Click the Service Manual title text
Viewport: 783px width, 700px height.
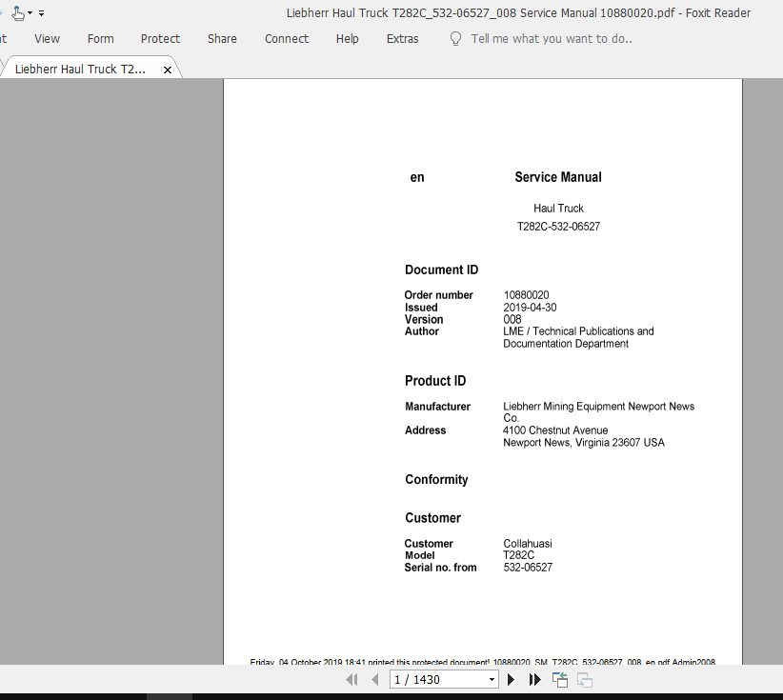pyautogui.click(x=558, y=177)
